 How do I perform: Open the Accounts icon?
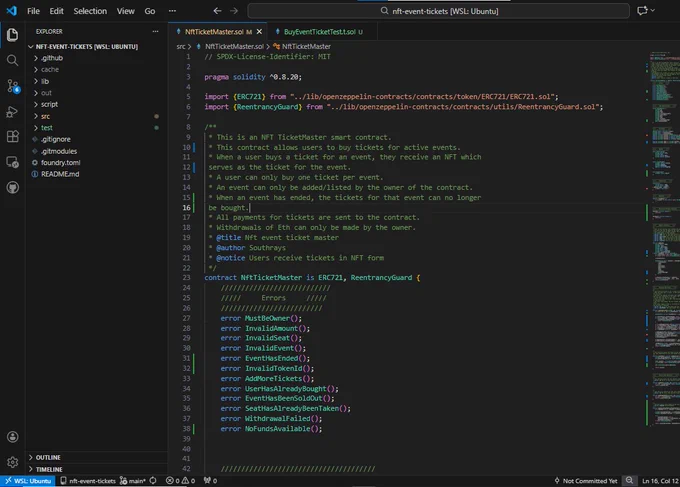13,437
